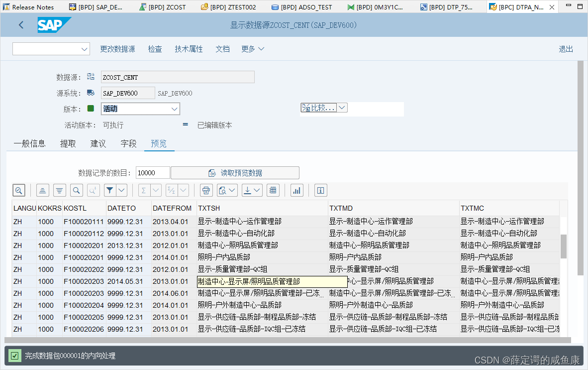Click cell F100020204 in KOSTL column

coord(84,305)
